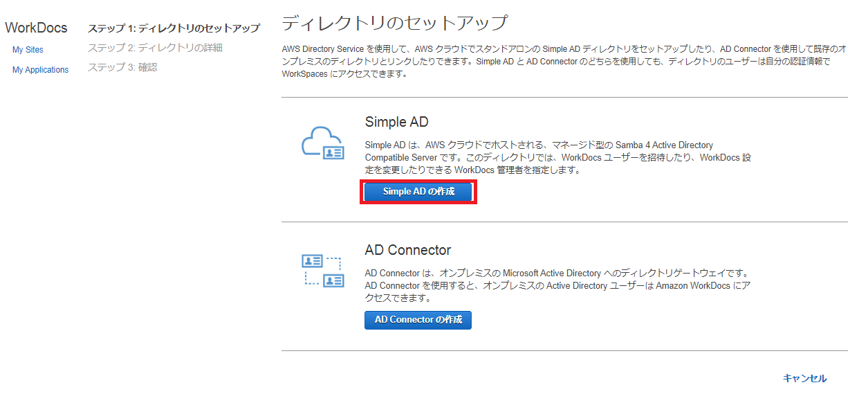868x394 pixels.
Task: Click the AD Connector heading
Action: (407, 250)
